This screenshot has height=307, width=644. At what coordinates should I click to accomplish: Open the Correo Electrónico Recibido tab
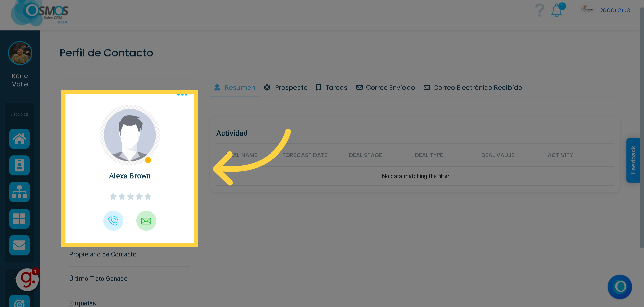point(473,88)
